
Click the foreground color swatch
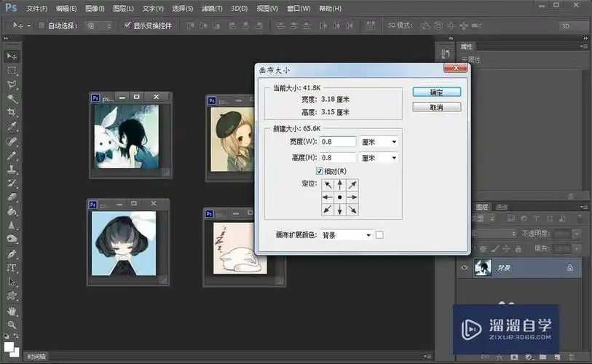coord(8,347)
